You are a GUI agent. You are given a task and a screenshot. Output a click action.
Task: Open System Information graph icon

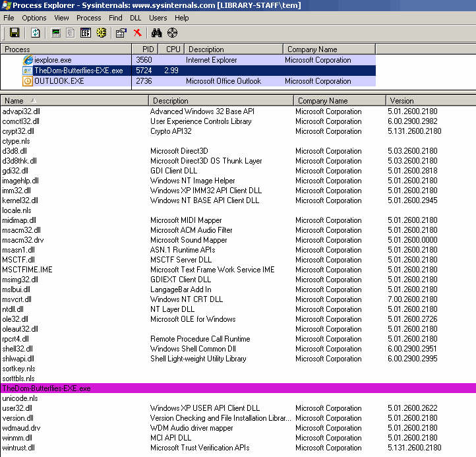[x=56, y=33]
